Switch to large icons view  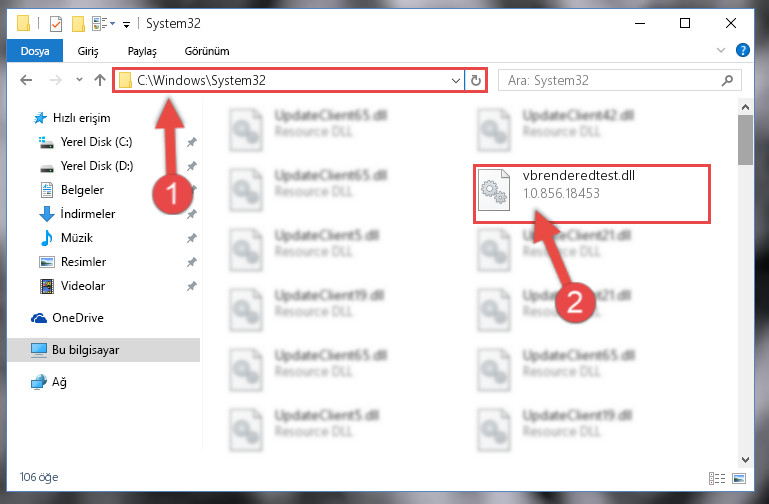pyautogui.click(x=739, y=478)
